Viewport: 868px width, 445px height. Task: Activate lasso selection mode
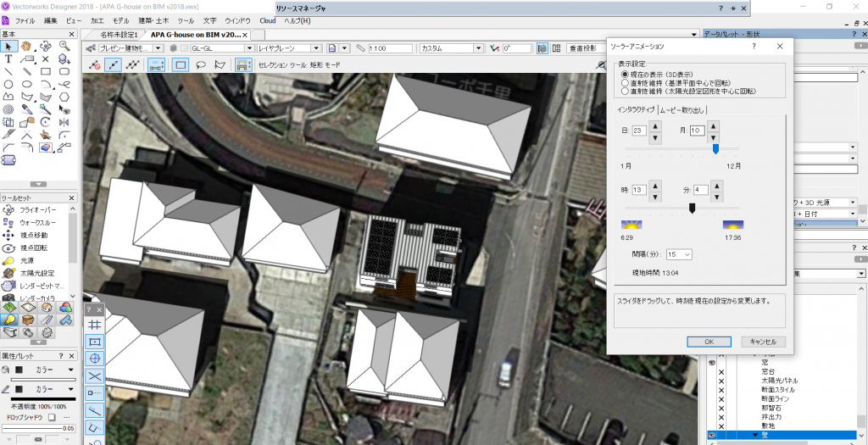point(201,64)
